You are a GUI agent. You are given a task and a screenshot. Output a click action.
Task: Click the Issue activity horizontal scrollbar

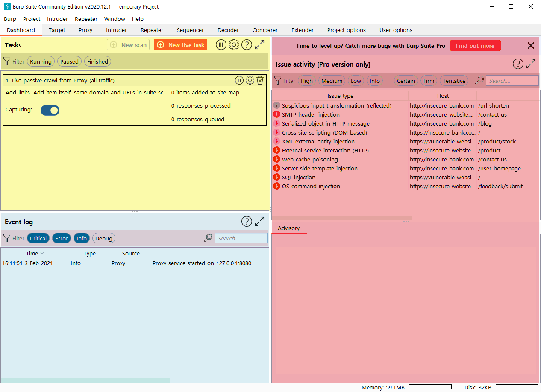[342, 218]
